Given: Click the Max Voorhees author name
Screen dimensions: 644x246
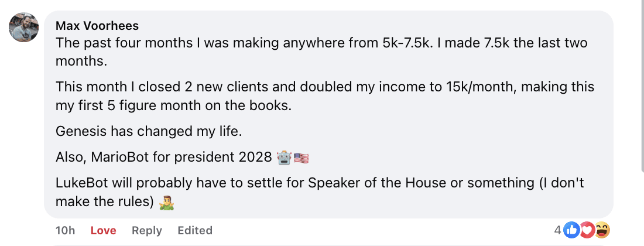Looking at the screenshot, I should point(96,26).
